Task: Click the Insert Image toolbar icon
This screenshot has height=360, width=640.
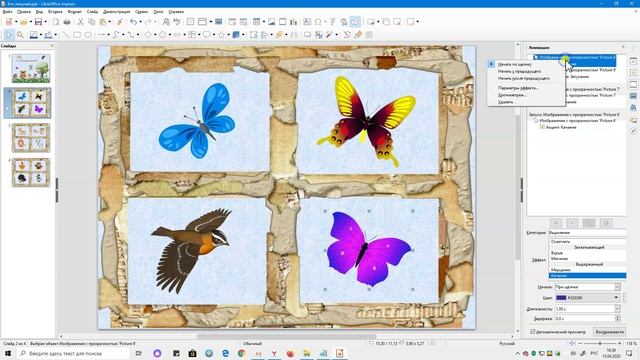Action: pos(271,22)
